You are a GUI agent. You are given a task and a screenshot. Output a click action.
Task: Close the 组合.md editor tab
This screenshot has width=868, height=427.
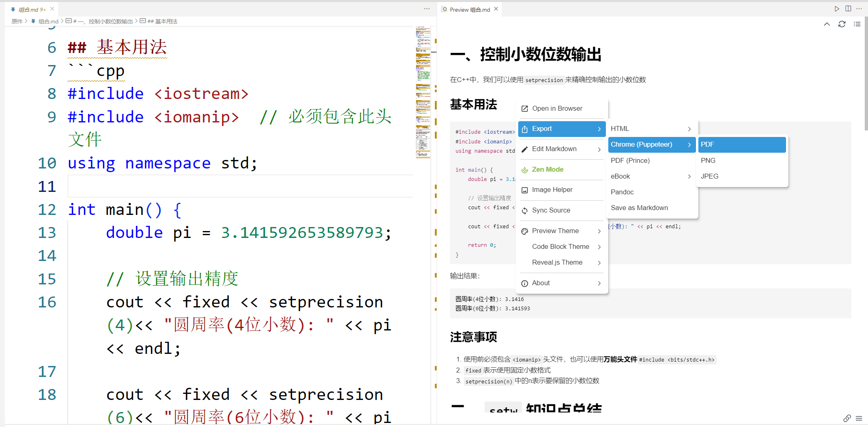[52, 9]
